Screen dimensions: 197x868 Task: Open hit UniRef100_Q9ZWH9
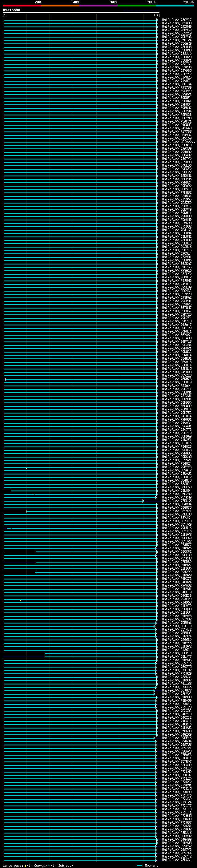pos(177,26)
